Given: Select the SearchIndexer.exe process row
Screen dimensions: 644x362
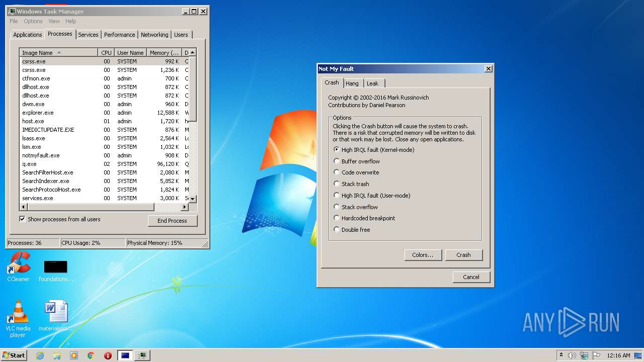Looking at the screenshot, I should pos(104,181).
